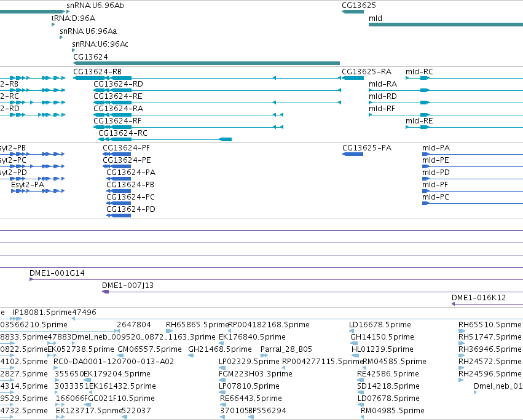This screenshot has height=420, width=523.
Task: Open the HL01239.5prime EST label
Action: [x=382, y=349]
